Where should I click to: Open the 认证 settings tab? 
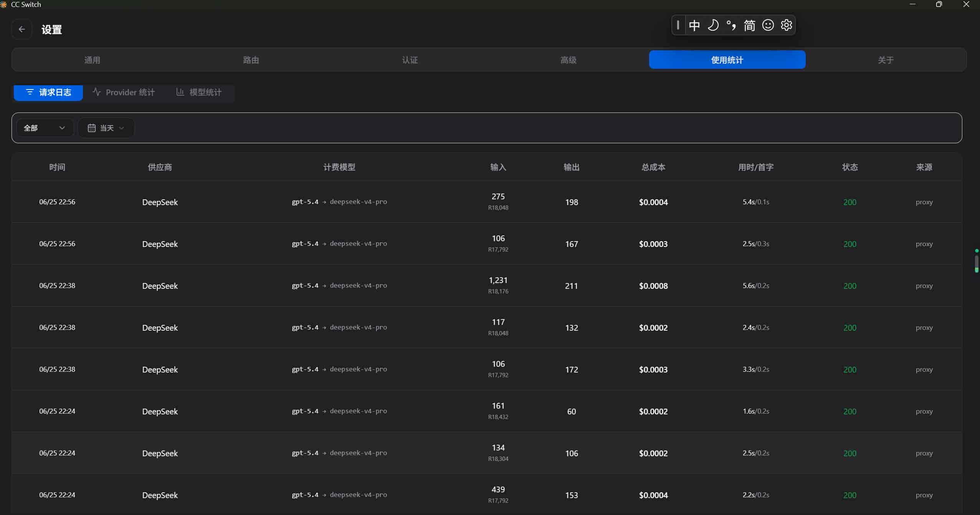[410, 60]
